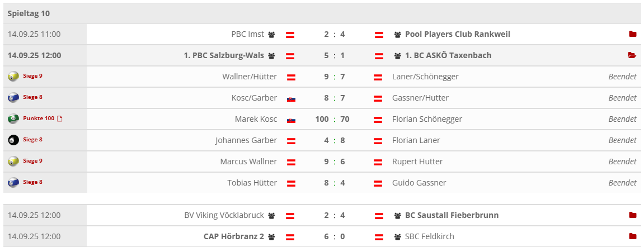Viewport: 644px width, 247px height.
Task: Click team icon beside Pool Players Club Rankweil
Action: 398,35
